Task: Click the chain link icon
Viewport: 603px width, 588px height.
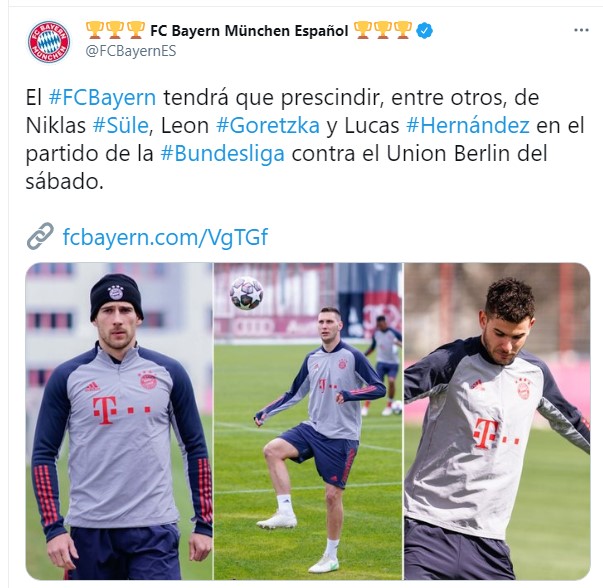Action: pos(40,236)
